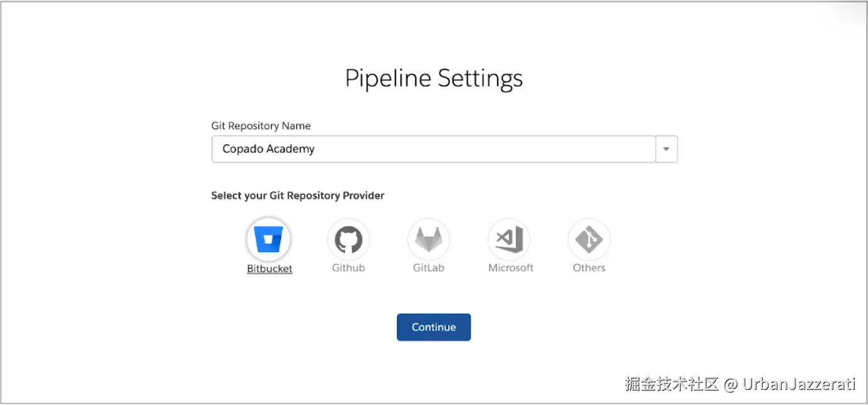Open the Git Repository Name dropdown arrow
868x405 pixels.
point(666,150)
